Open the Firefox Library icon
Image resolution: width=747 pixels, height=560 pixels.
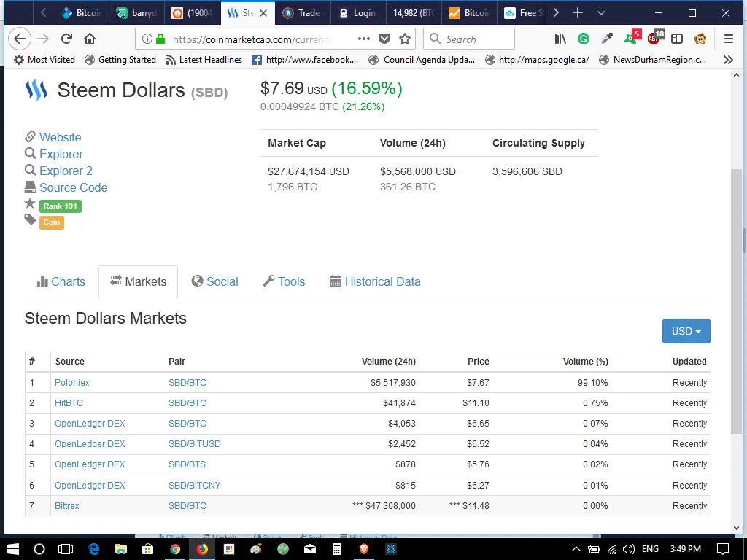point(560,39)
